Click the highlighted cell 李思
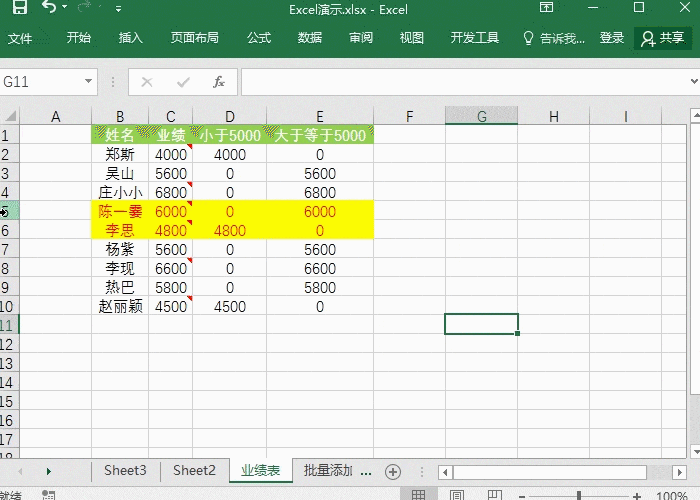Image resolution: width=700 pixels, height=500 pixels. pos(120,230)
